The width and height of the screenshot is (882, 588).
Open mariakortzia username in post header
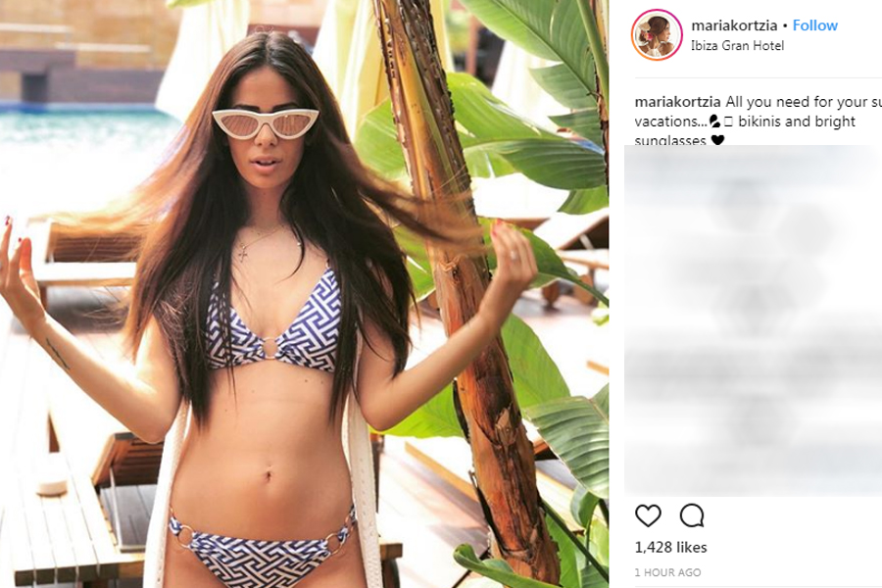coord(734,25)
